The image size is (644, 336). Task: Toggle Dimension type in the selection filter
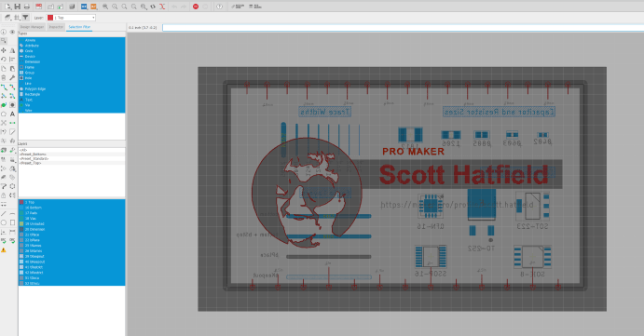[72, 62]
